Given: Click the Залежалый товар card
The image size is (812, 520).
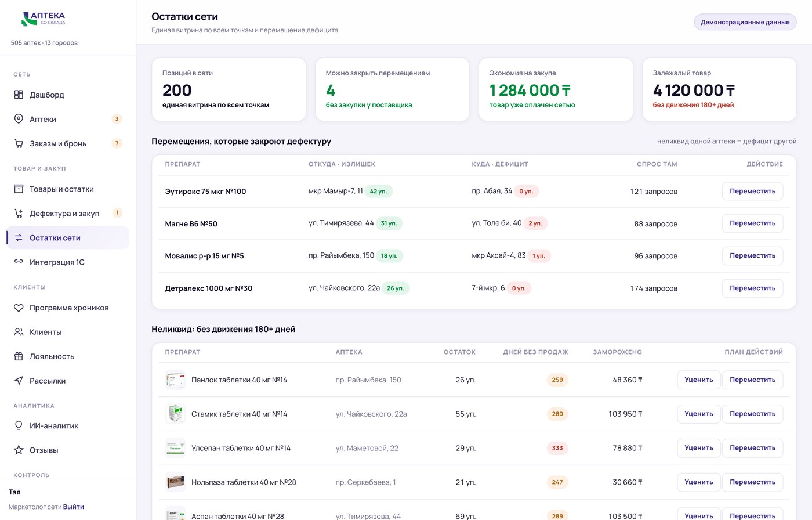Looking at the screenshot, I should pyautogui.click(x=719, y=89).
